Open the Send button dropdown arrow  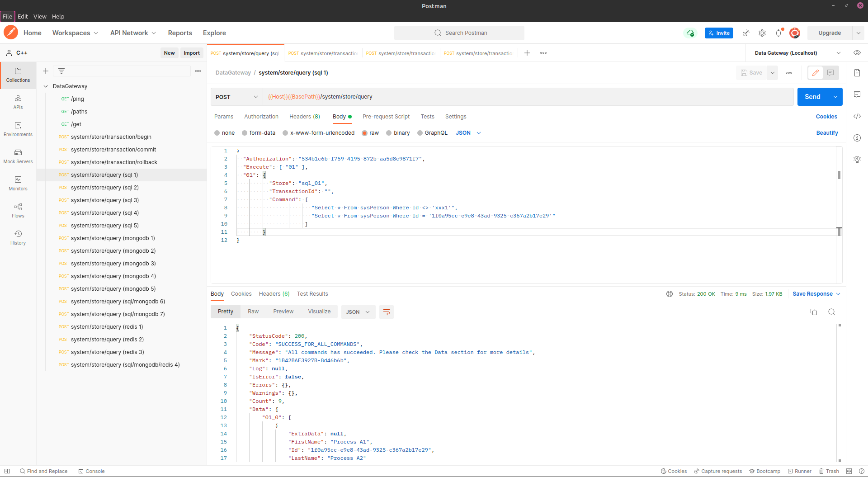tap(835, 97)
